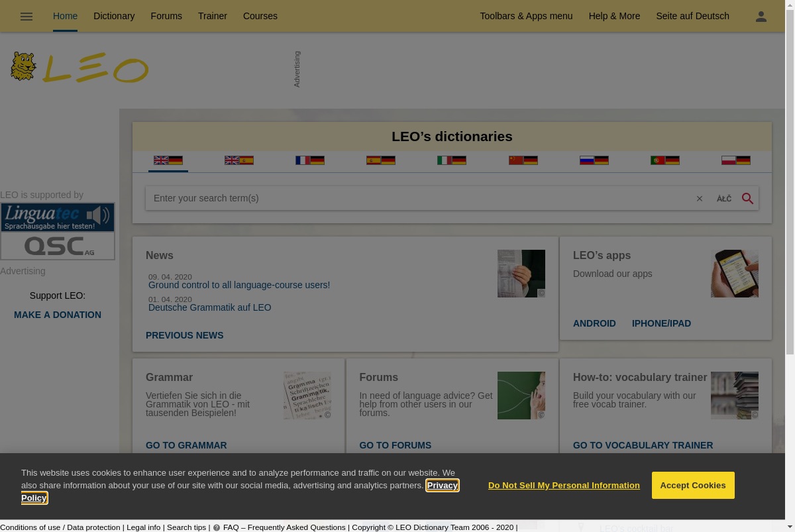Image resolution: width=795 pixels, height=532 pixels.
Task: Switch to Seite auf Deutsch
Action: [x=692, y=16]
